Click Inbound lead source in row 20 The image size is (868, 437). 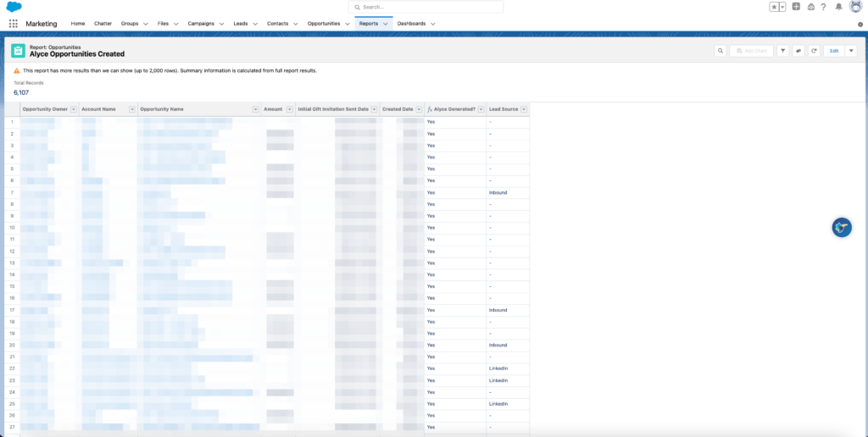(498, 346)
